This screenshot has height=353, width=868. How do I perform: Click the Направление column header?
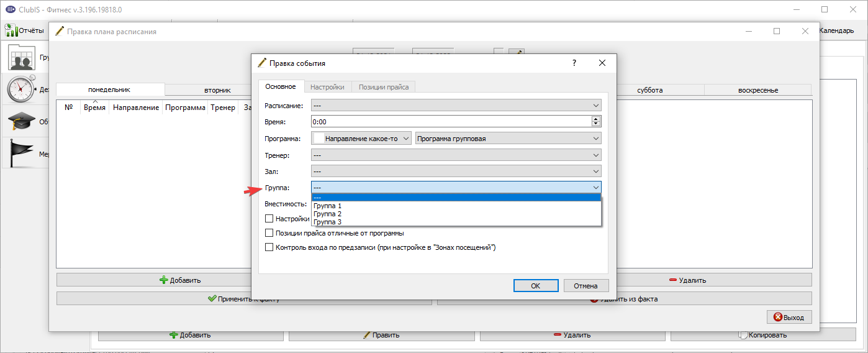tap(136, 108)
